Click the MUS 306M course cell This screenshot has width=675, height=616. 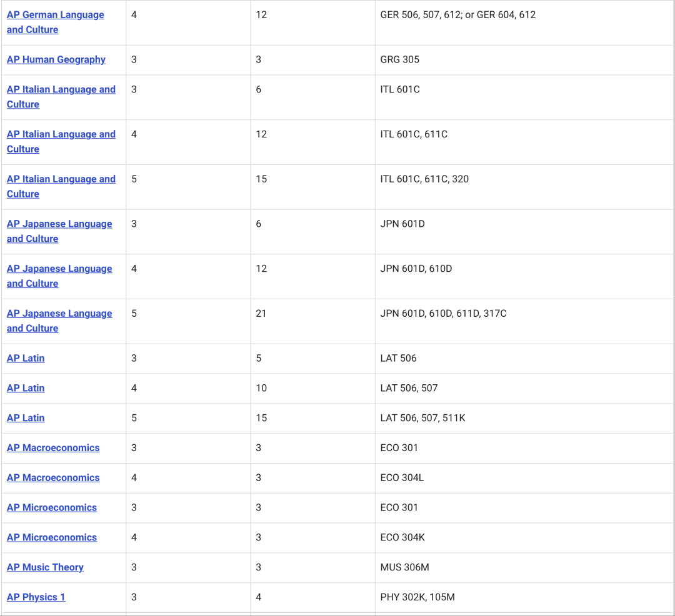[x=404, y=567]
